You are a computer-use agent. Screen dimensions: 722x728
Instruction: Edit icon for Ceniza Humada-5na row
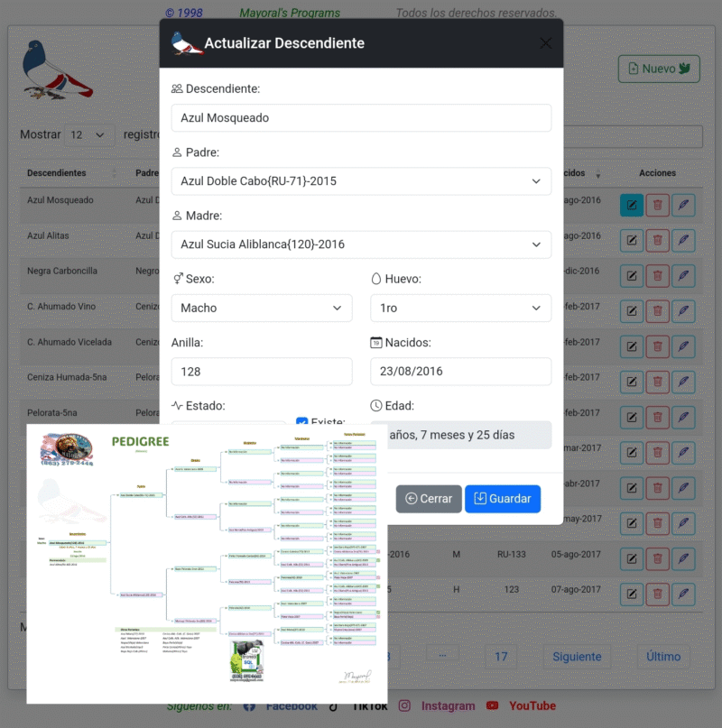pyautogui.click(x=632, y=382)
